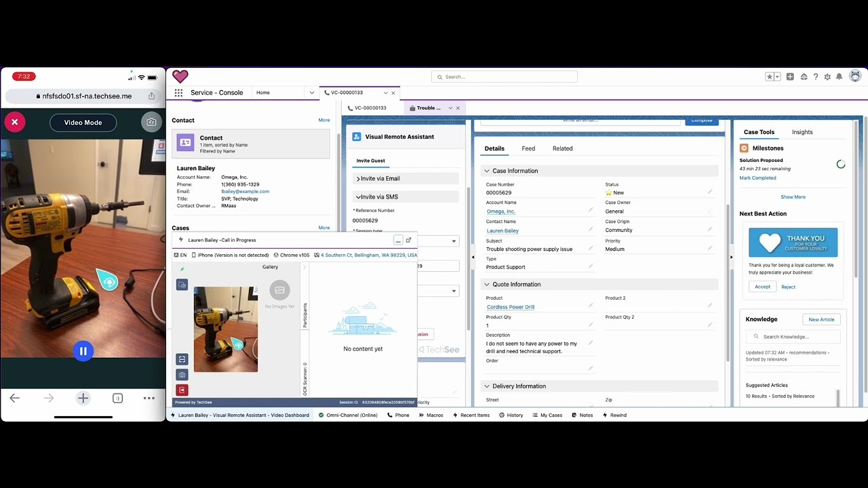Pop out the Call in Progress panel
The width and height of the screenshot is (868, 488).
(408, 240)
